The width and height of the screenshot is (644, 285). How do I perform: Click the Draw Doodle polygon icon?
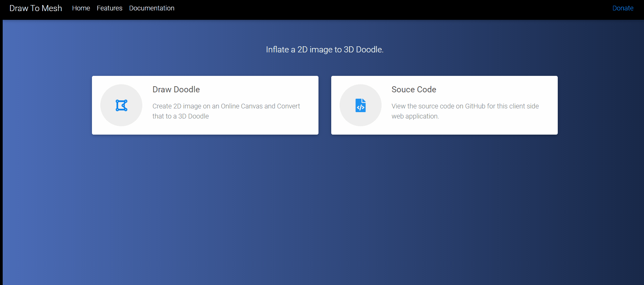121,105
